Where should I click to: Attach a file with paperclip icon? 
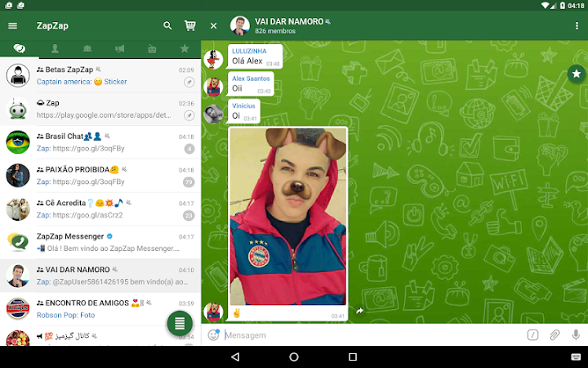(x=555, y=335)
